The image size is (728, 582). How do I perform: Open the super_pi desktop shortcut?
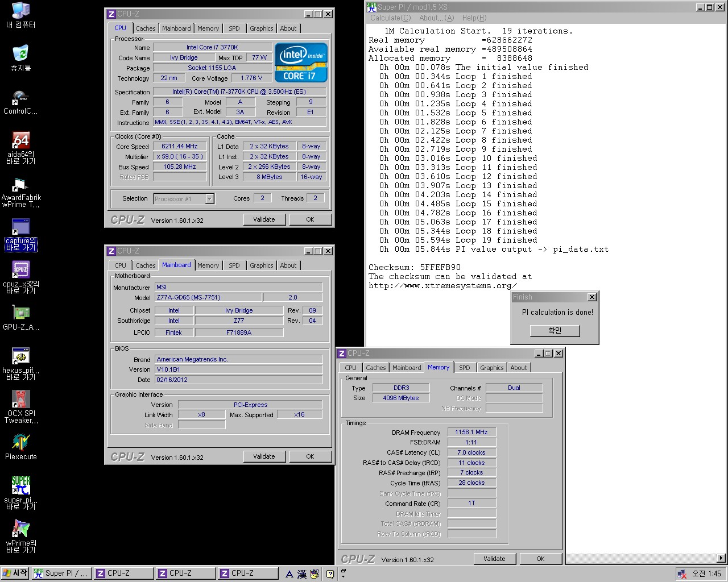pos(20,486)
